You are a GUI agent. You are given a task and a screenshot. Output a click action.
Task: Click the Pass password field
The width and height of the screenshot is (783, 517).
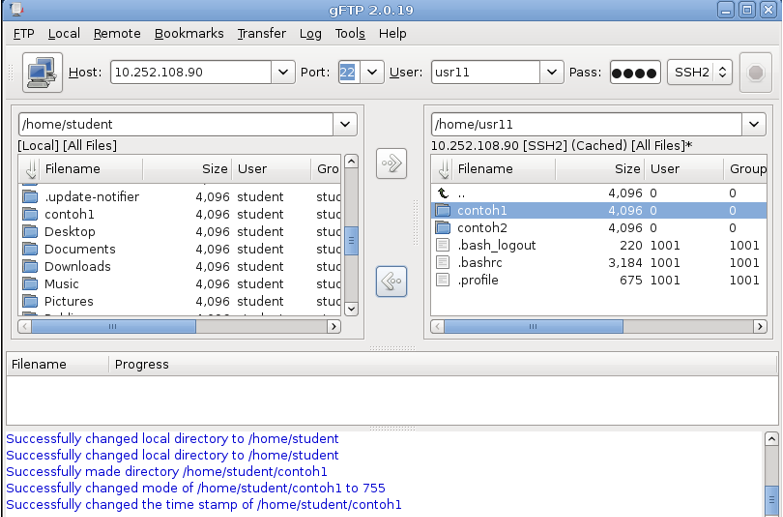[x=635, y=72]
